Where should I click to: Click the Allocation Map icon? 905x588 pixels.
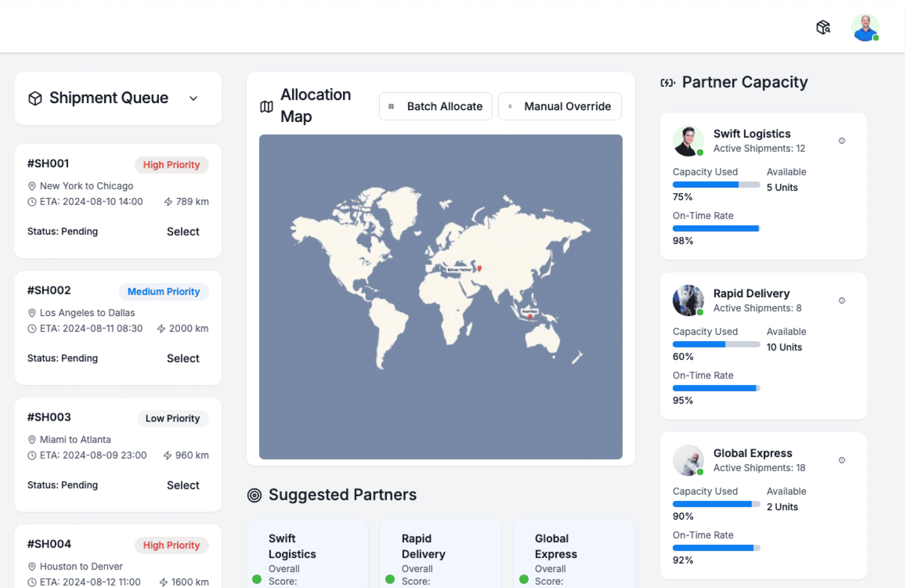coord(266,107)
